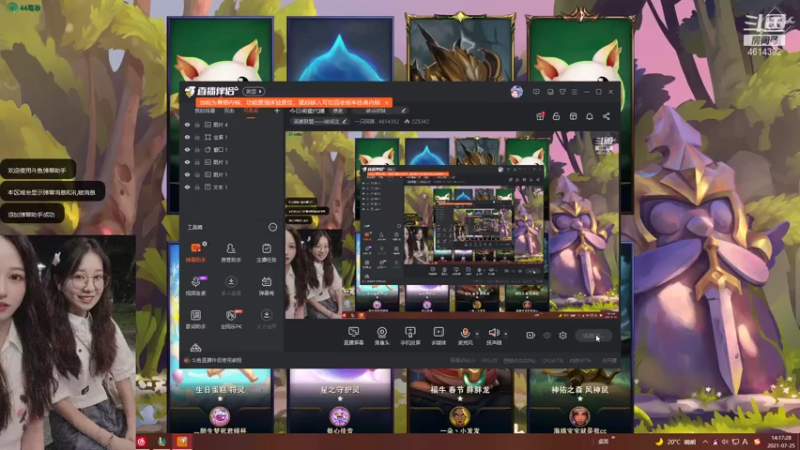Toggle the preview eye icon near start button

tap(547, 335)
